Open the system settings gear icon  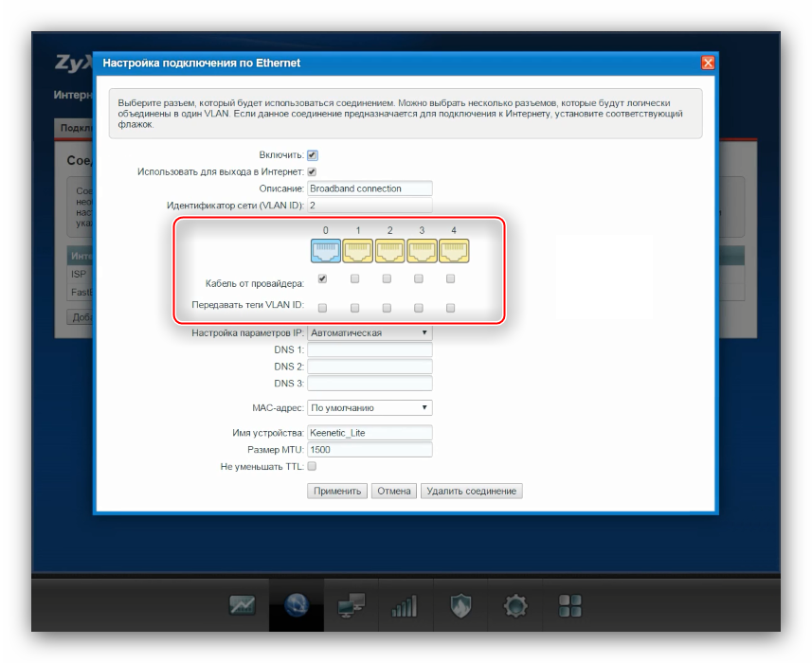tap(515, 605)
